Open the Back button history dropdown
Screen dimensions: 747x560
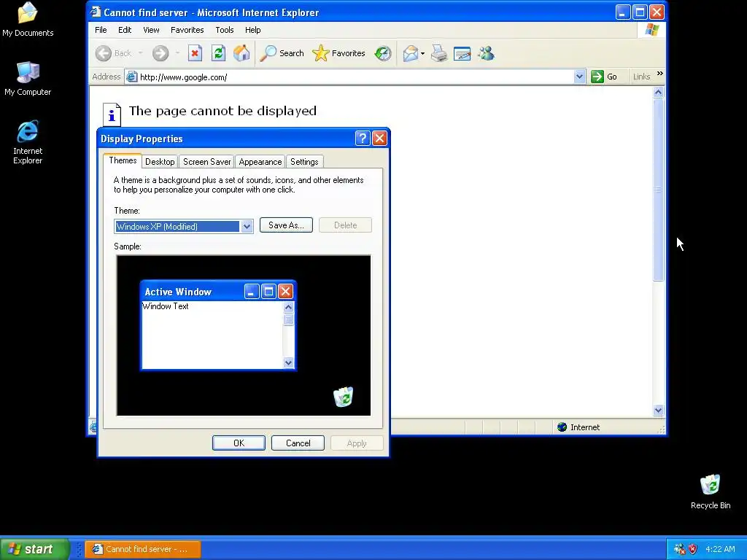coord(141,53)
